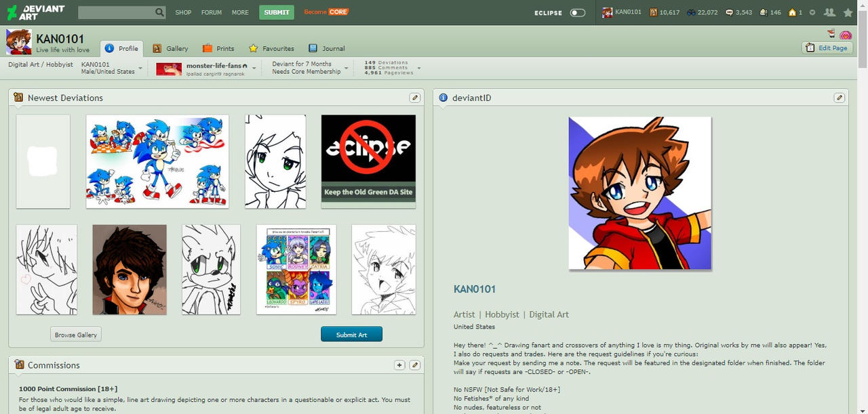Image resolution: width=868 pixels, height=414 pixels.
Task: Expand the top bar dropdown arrow next to the house icon
Action: (812, 12)
